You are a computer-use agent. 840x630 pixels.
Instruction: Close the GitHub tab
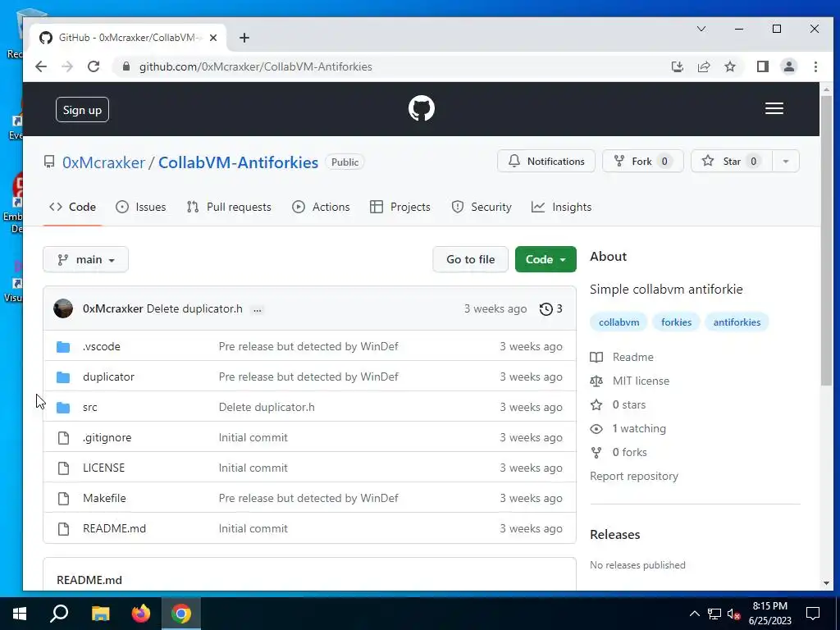click(x=213, y=38)
